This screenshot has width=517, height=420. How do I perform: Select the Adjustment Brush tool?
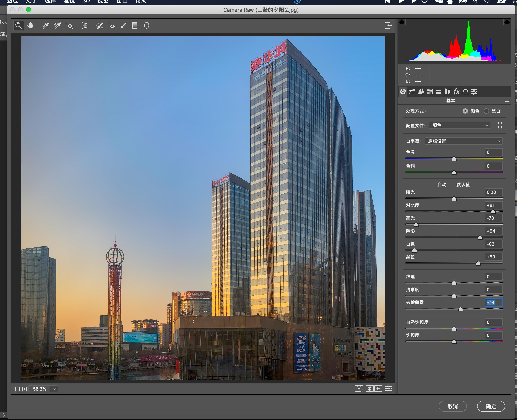pyautogui.click(x=123, y=25)
